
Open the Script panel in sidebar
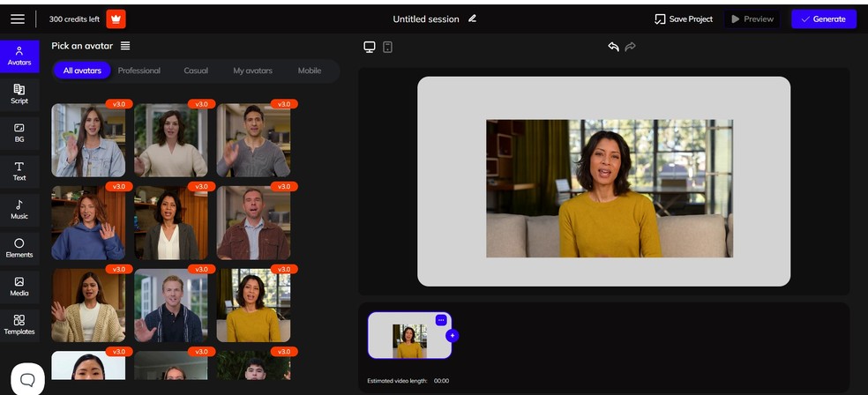click(19, 93)
